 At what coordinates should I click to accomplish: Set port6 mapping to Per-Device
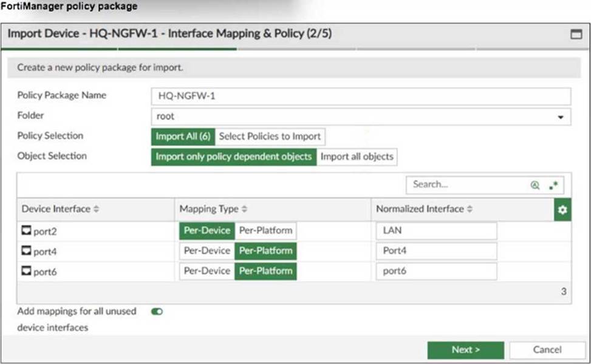coord(207,271)
